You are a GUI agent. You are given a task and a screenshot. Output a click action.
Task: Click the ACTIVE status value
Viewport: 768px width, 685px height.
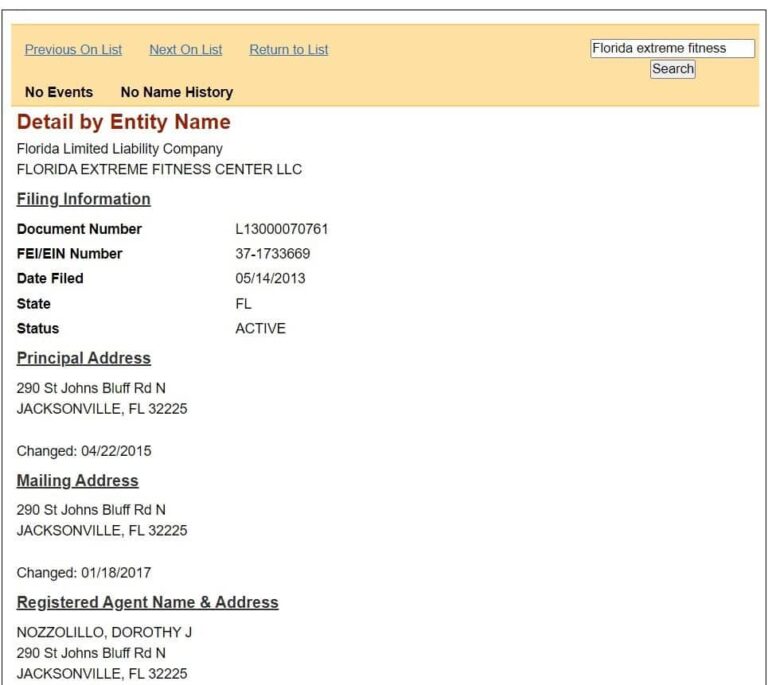click(260, 329)
